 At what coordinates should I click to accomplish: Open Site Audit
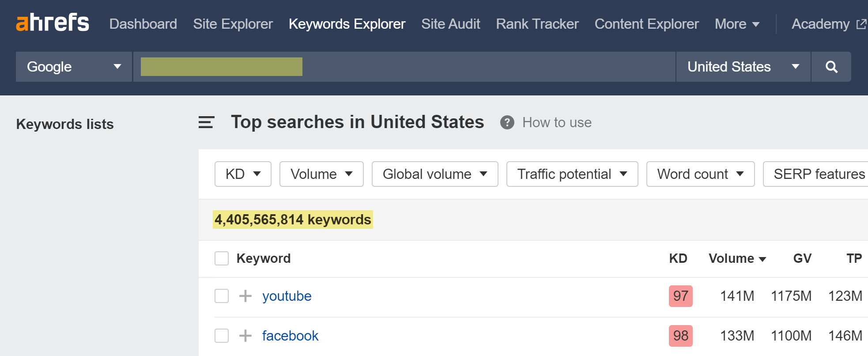(451, 24)
